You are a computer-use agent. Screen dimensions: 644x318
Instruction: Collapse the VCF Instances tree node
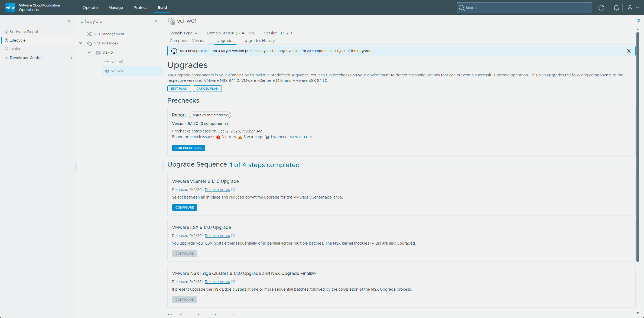click(x=81, y=43)
